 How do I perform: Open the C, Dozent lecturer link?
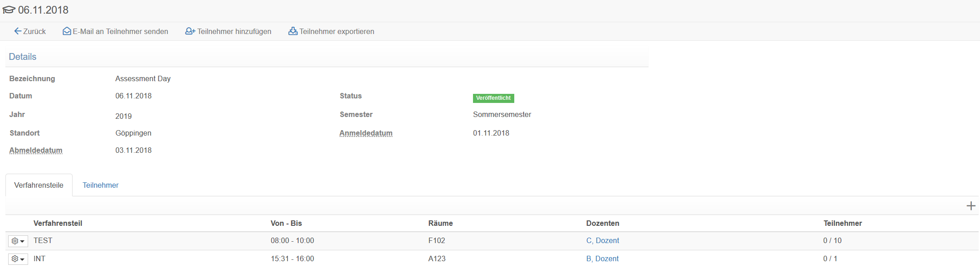point(603,240)
